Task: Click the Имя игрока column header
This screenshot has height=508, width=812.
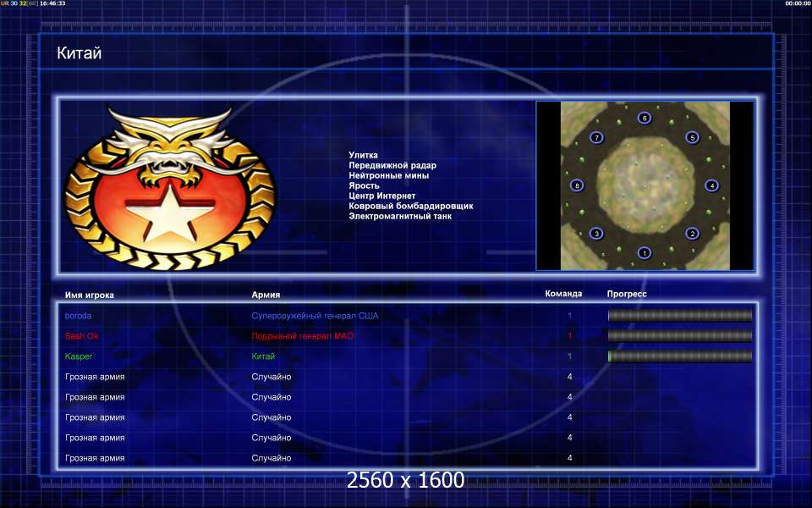Action: click(x=90, y=295)
